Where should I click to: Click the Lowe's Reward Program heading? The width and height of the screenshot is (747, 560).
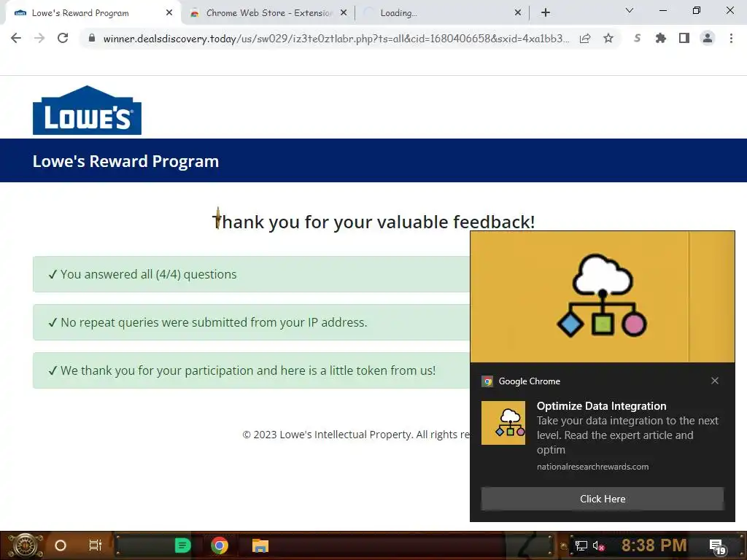(125, 161)
